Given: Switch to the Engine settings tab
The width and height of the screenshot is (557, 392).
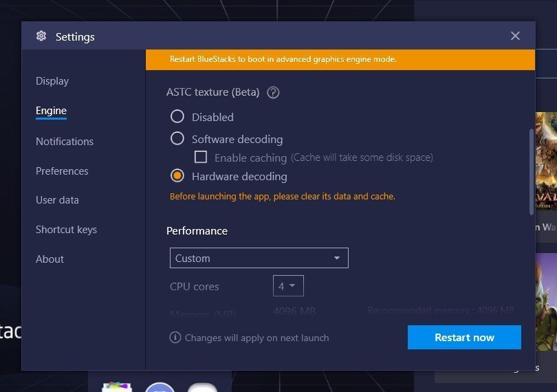Looking at the screenshot, I should (51, 111).
